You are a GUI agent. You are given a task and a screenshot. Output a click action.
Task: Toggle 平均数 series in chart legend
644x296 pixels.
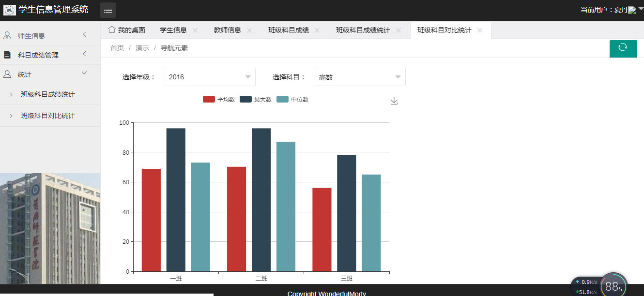pos(219,99)
